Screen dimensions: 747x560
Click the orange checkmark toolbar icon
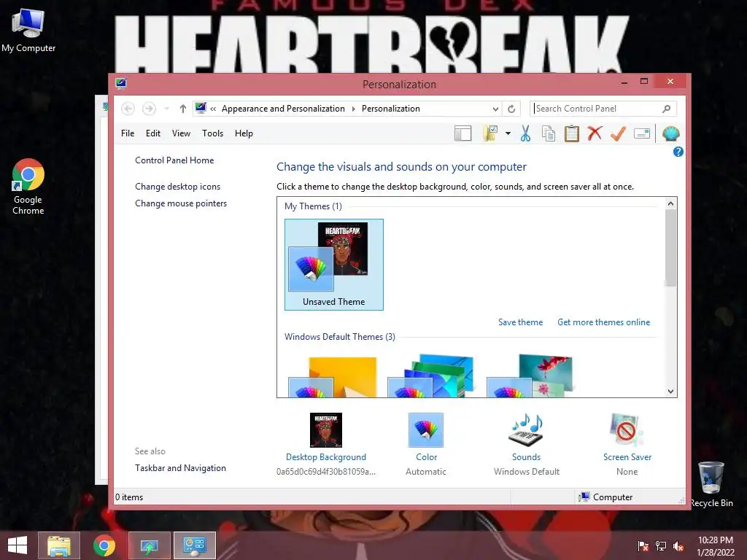[x=618, y=134]
